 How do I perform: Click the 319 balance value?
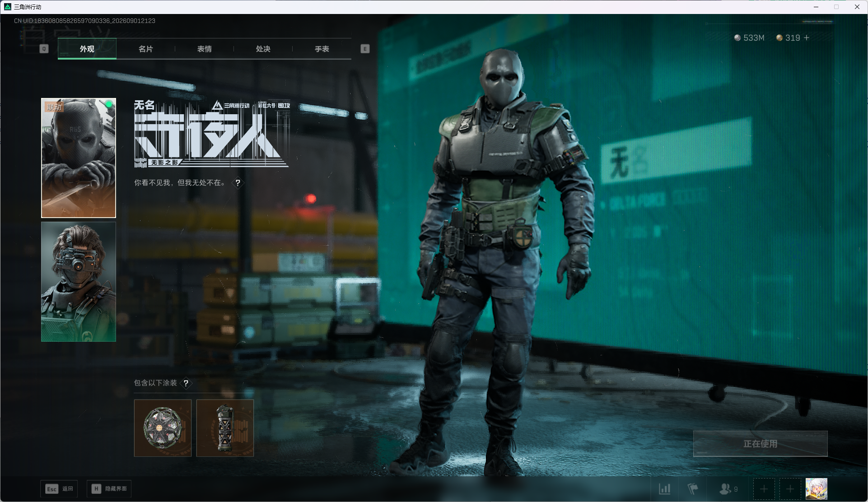[793, 38]
